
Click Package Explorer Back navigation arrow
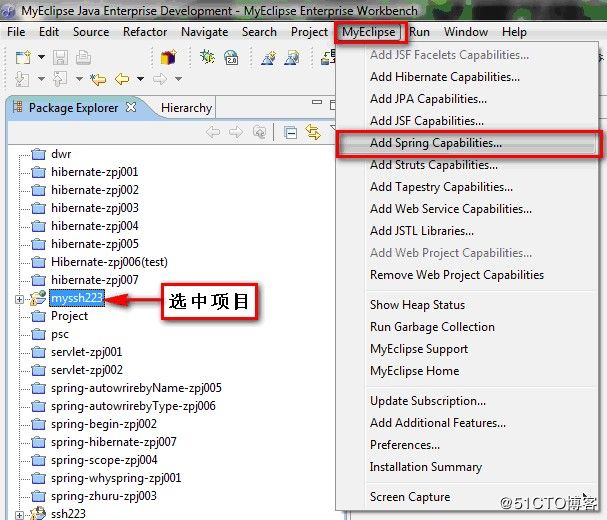click(213, 132)
